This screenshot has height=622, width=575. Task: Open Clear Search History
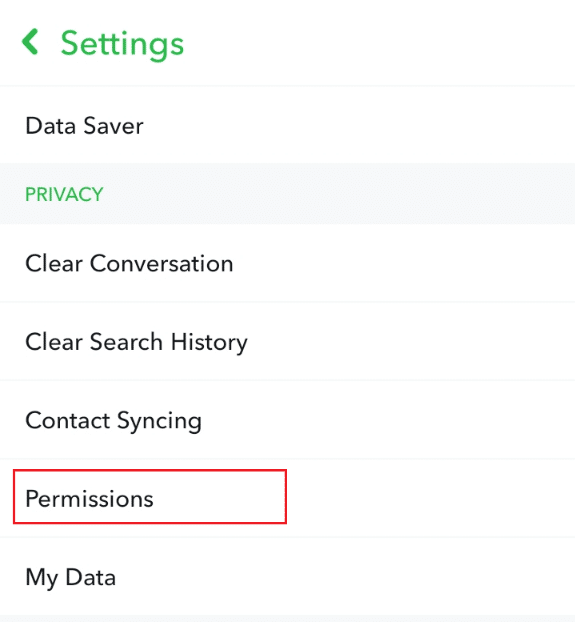pyautogui.click(x=288, y=342)
